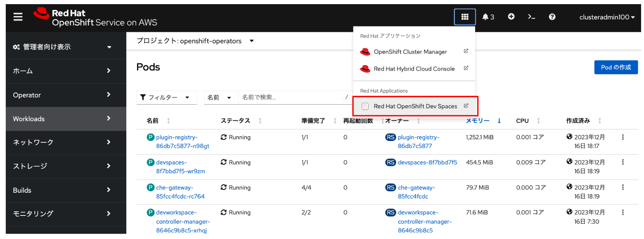Open pod devspaces-8f7bbd7f5-wr9zm link
The width and height of the screenshot is (644, 239).
tap(180, 167)
